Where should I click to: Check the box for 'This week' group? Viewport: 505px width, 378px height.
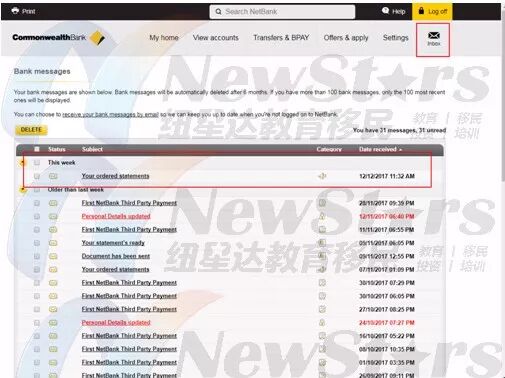point(37,163)
